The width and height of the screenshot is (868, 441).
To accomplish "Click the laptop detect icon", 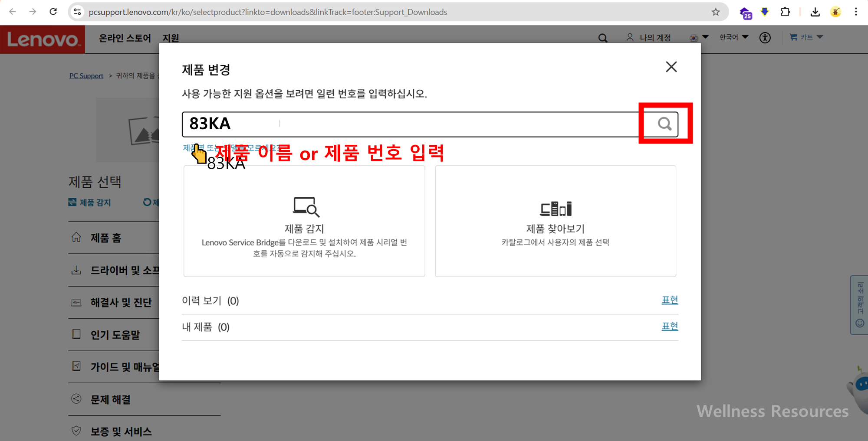I will click(306, 207).
